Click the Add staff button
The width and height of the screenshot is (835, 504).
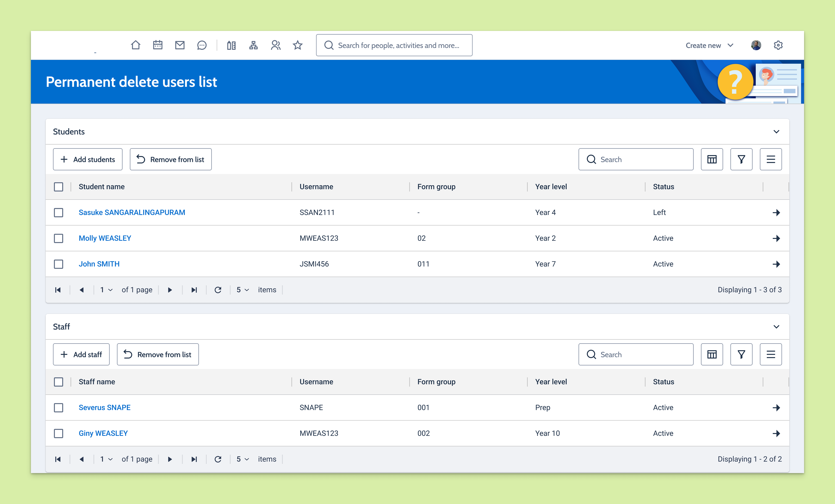[x=81, y=354]
